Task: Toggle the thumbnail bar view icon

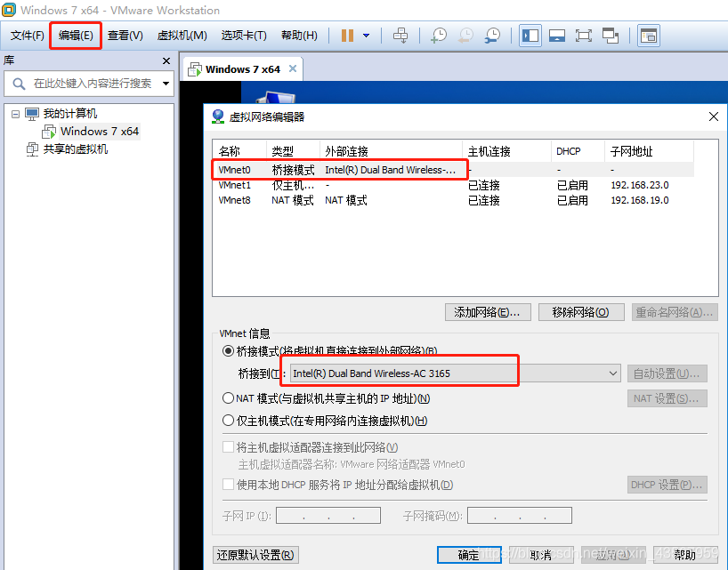Action: tap(556, 36)
